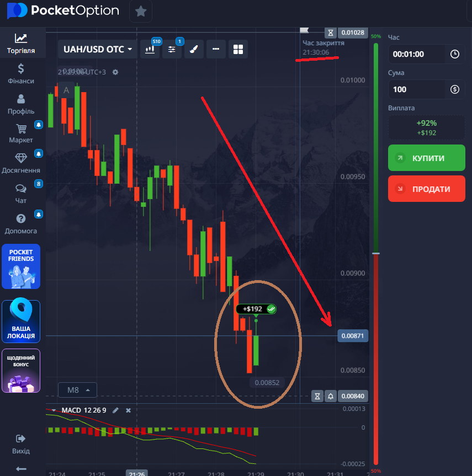This screenshot has height=476, width=472.
Task: Open the Фінанси sidebar section
Action: 20,74
